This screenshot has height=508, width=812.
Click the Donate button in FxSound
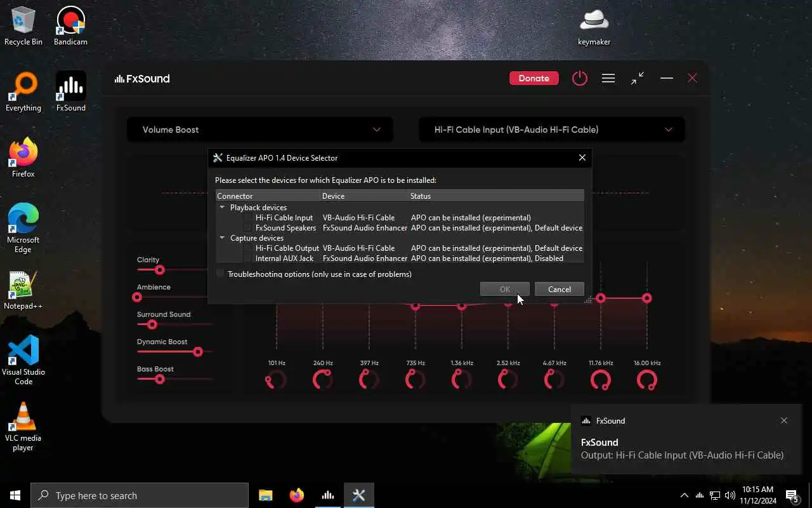(534, 78)
